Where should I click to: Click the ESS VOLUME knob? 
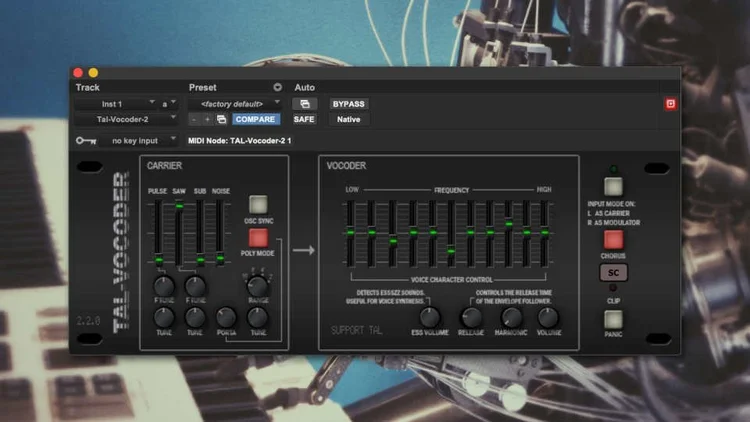430,317
